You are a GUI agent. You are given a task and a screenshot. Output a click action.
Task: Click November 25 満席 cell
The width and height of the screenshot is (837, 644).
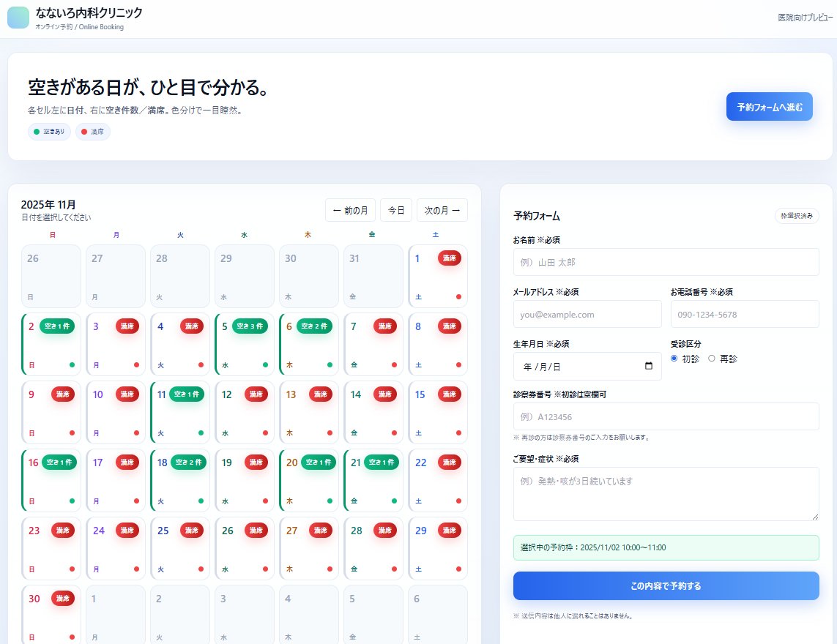(180, 548)
